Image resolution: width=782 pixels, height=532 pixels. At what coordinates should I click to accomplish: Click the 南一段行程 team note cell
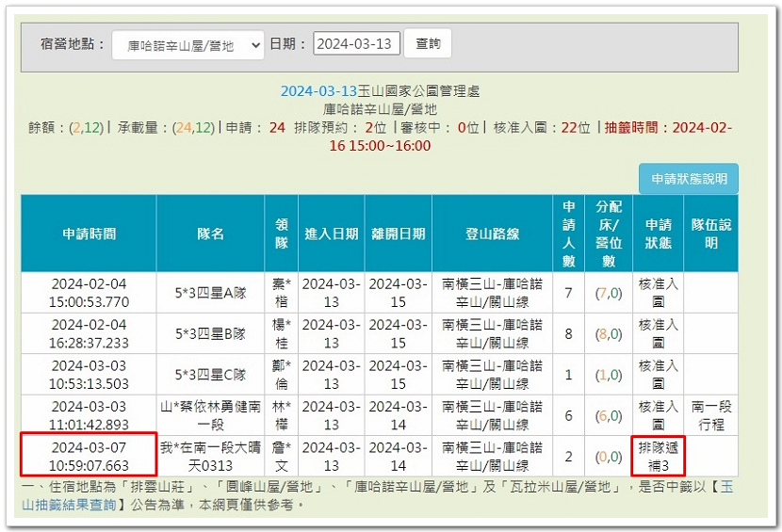711,415
